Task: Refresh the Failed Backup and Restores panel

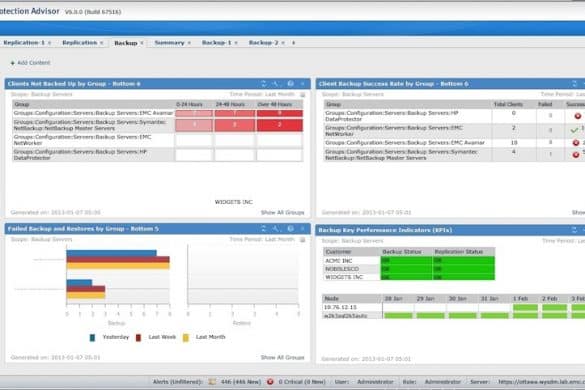Action: click(x=263, y=228)
